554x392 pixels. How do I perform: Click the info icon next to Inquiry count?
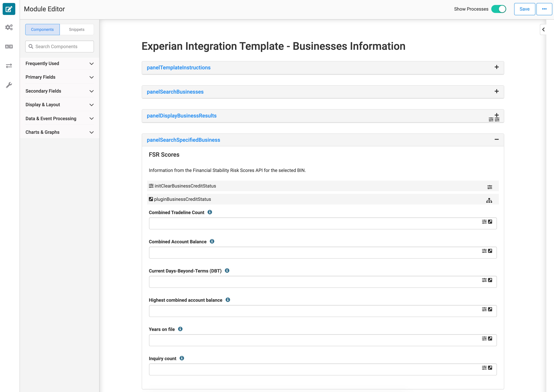click(x=182, y=358)
